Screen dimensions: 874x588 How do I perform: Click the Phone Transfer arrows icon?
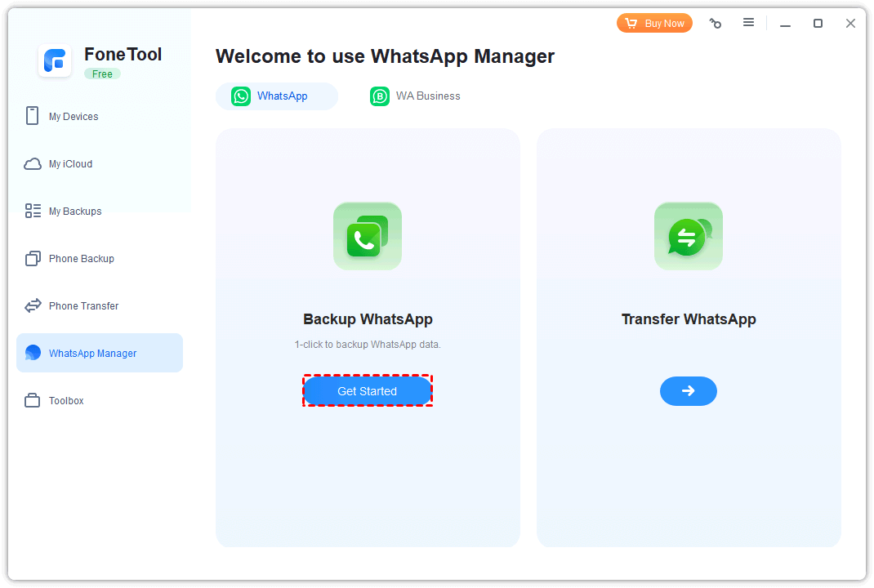(x=33, y=306)
